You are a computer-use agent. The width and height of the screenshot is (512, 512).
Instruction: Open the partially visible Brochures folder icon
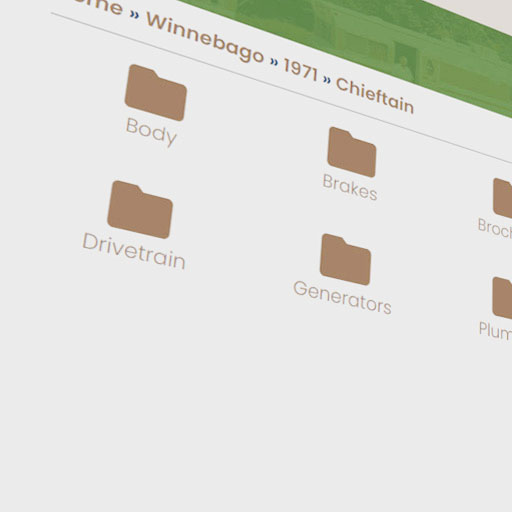pos(503,198)
